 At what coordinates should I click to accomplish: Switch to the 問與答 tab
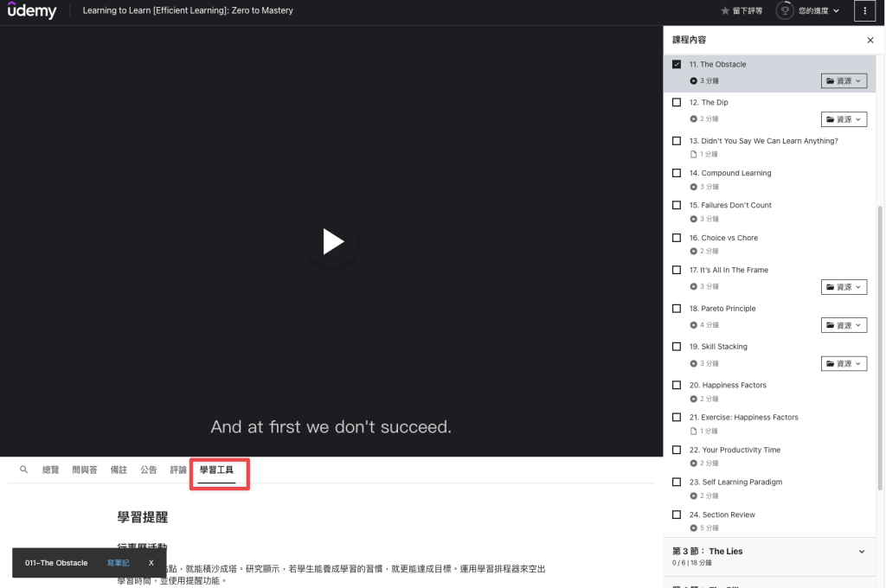click(x=85, y=470)
